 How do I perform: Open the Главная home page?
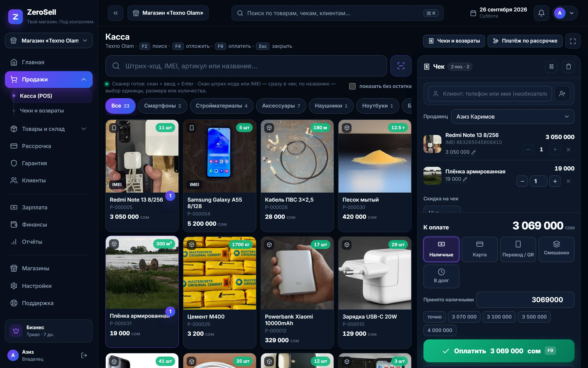pyautogui.click(x=49, y=62)
